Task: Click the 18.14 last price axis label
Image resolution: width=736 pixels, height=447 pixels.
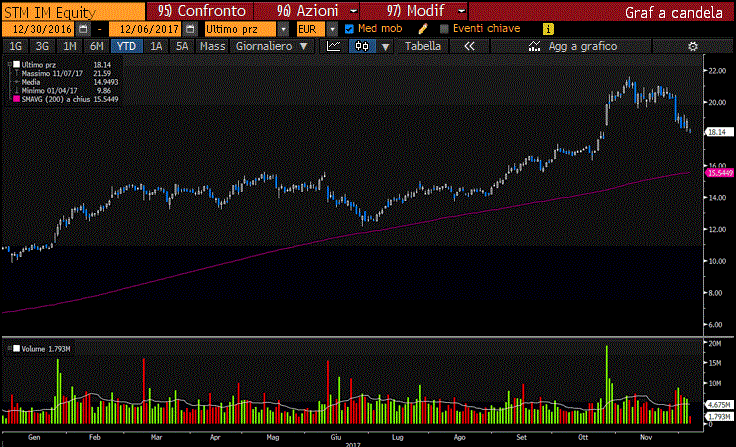Action: tap(718, 132)
